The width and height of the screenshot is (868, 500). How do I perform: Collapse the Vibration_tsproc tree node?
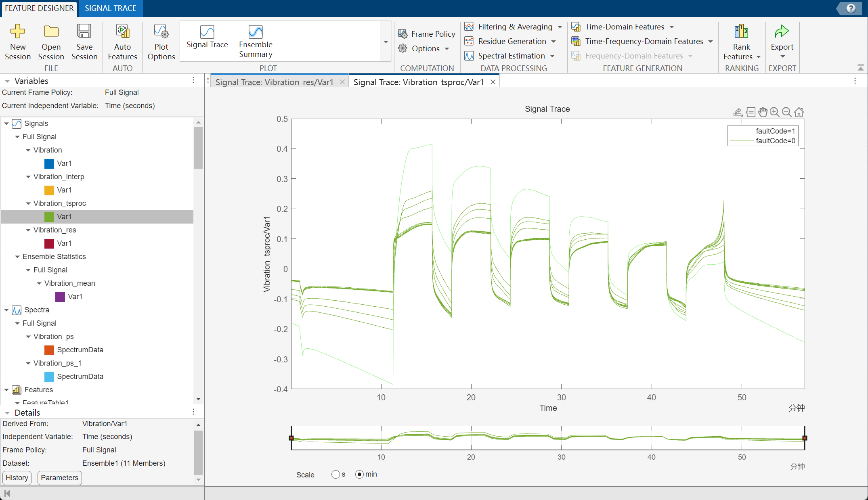[x=28, y=203]
